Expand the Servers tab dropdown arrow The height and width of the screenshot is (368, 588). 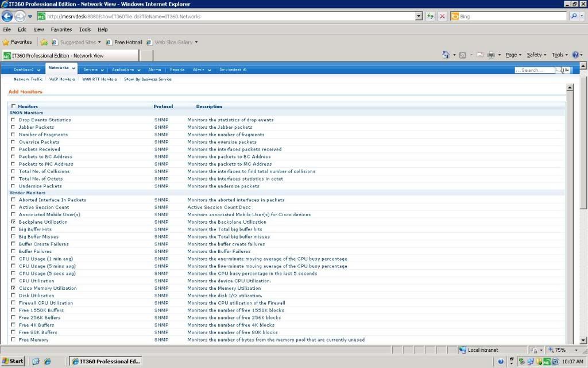(x=102, y=70)
